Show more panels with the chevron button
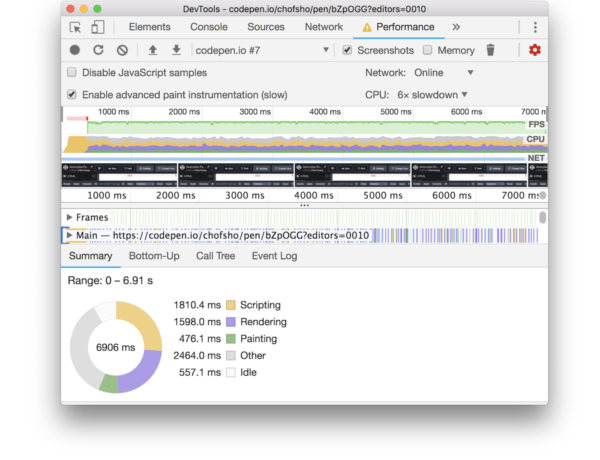The image size is (600, 460). click(456, 28)
